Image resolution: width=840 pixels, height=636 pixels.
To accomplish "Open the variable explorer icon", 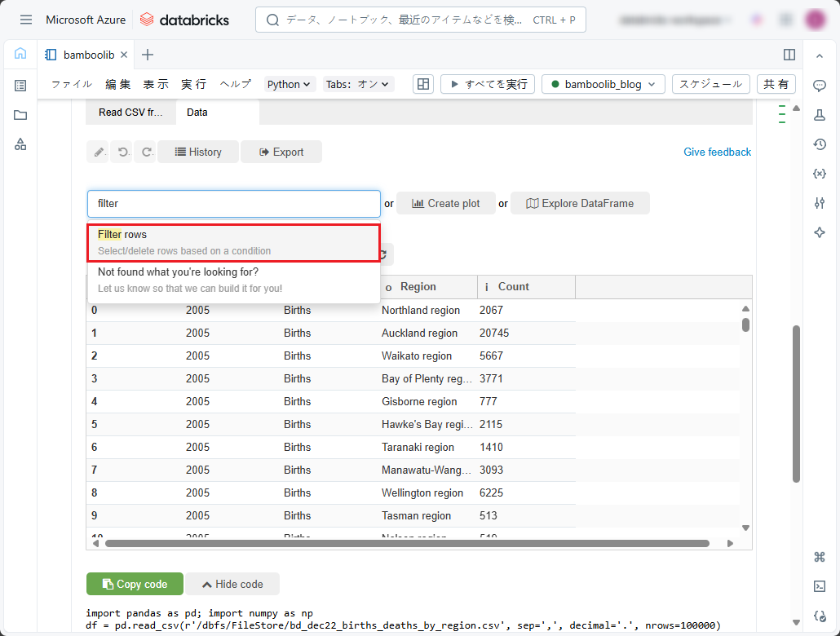I will 820,174.
